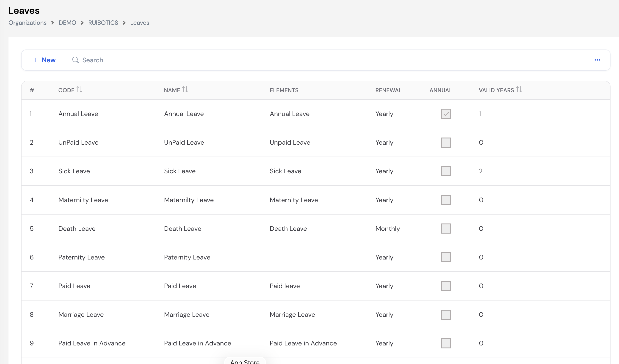The height and width of the screenshot is (364, 619).
Task: Click Yearly renewal in Annual Leave row
Action: (384, 114)
